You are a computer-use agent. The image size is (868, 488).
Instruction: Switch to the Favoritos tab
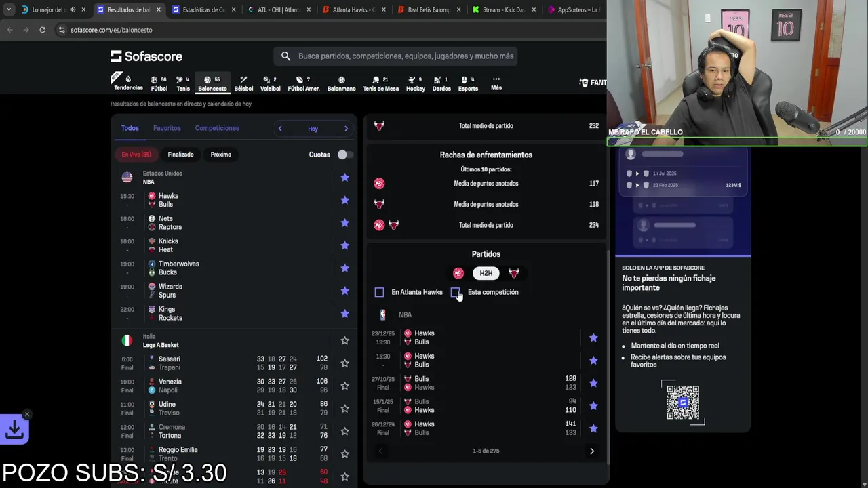167,128
